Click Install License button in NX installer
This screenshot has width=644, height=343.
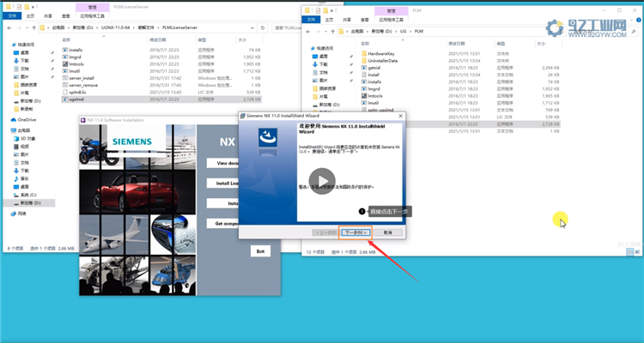tap(222, 183)
